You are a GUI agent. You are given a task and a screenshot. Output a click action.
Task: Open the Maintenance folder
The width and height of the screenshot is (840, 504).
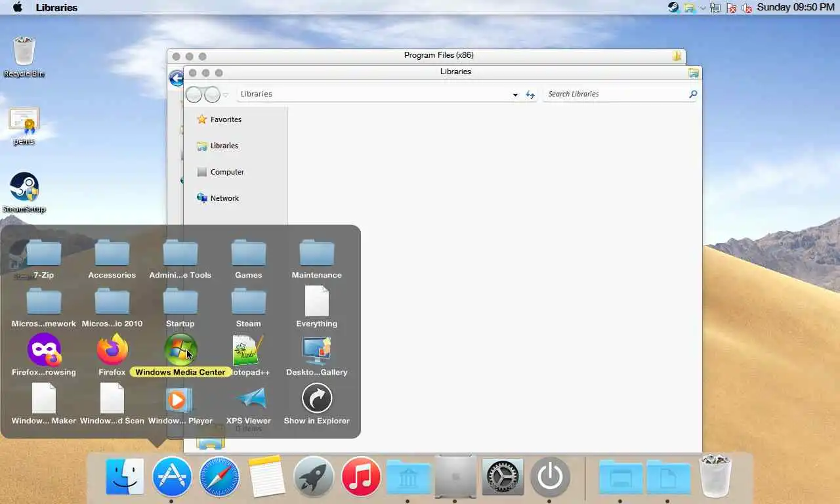pyautogui.click(x=317, y=260)
